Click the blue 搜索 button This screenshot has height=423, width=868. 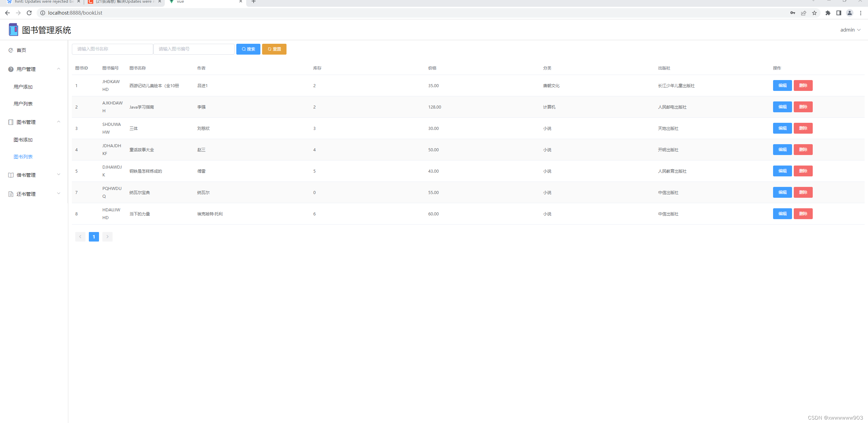(248, 49)
